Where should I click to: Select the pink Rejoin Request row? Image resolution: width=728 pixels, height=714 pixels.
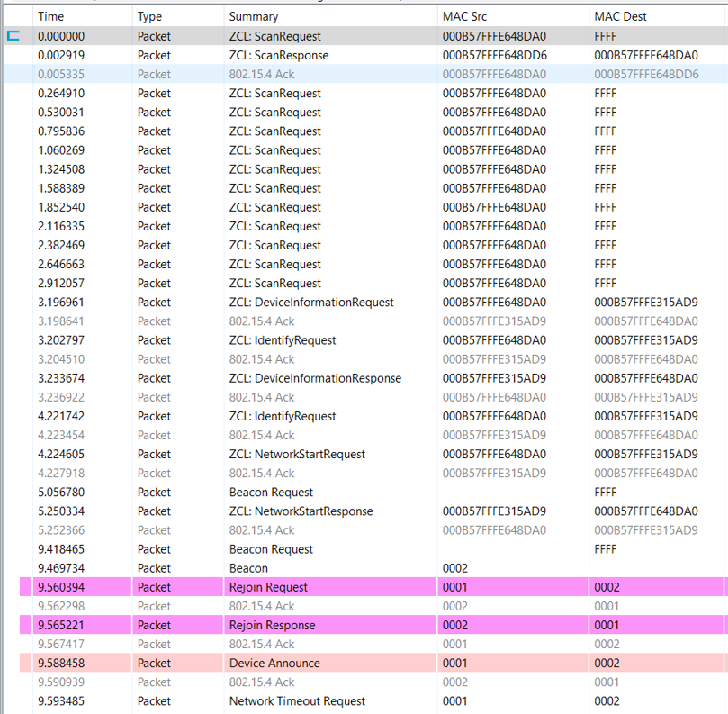[268, 587]
